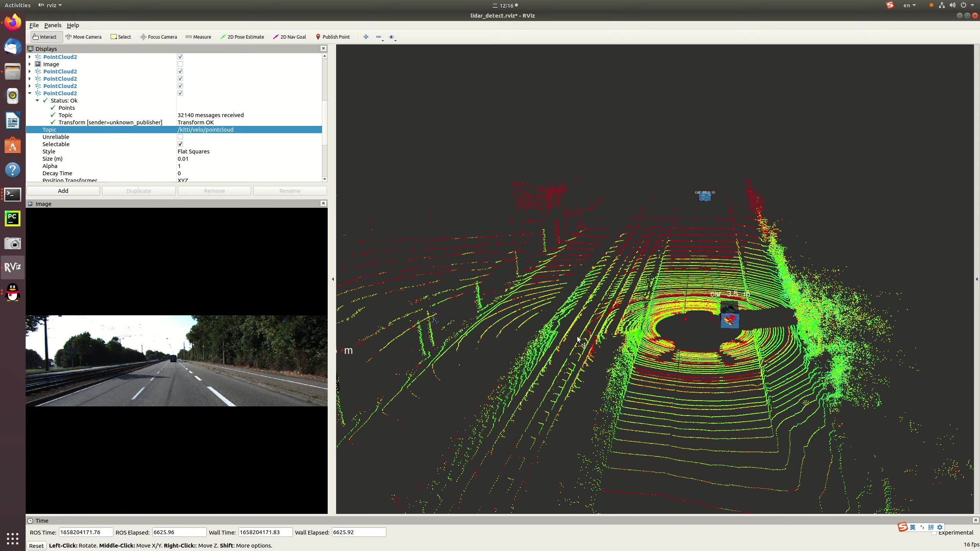980x551 pixels.
Task: Expand the Image display tree item
Action: click(30, 64)
